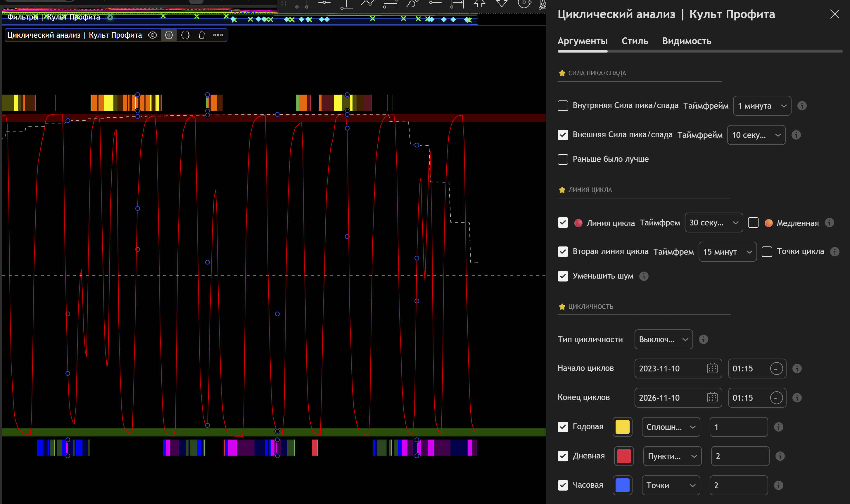This screenshot has height=504, width=850.
Task: Open source code with curly braces icon
Action: [x=185, y=35]
